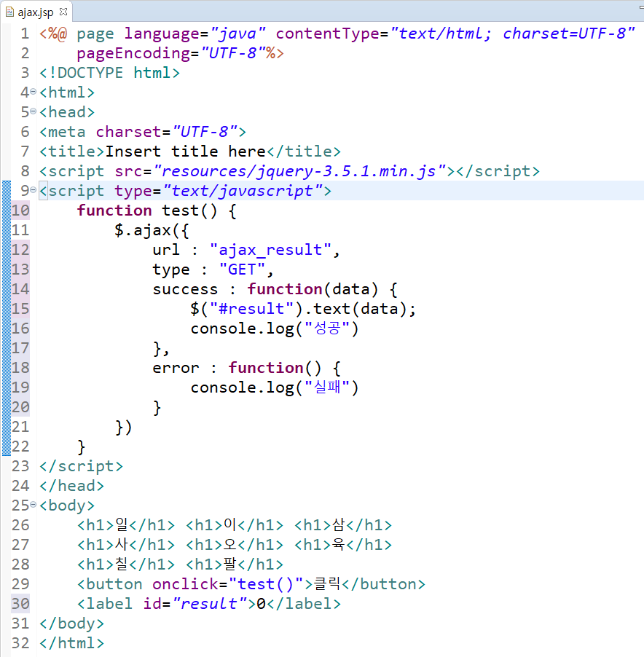Click the $.ajax({ call

[x=152, y=230]
